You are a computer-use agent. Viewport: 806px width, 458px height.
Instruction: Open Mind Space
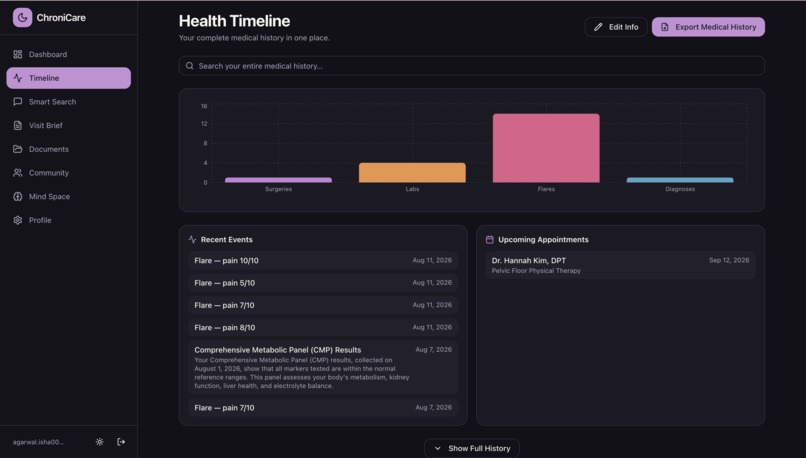click(x=68, y=196)
